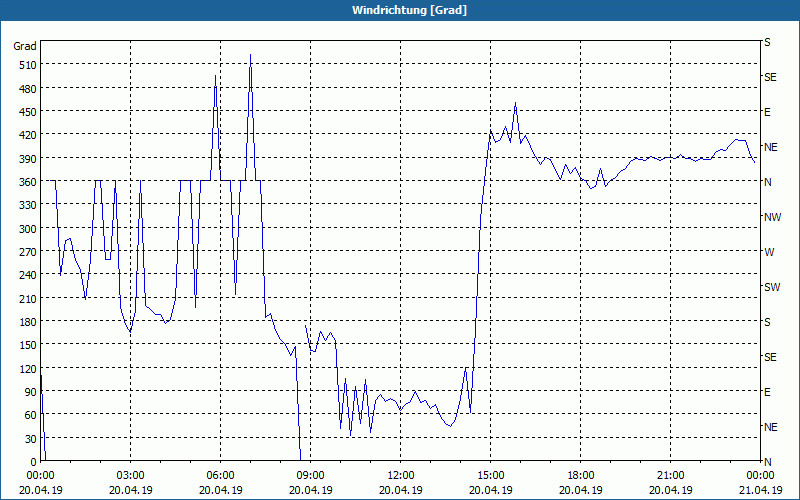Click the 450 degree axis label
Viewport: 800px width, 500px height.
click(x=28, y=112)
